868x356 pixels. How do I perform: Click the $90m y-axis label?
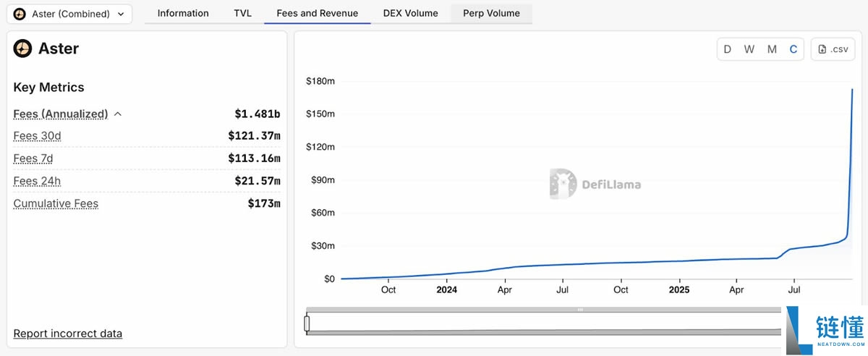pyautogui.click(x=323, y=180)
